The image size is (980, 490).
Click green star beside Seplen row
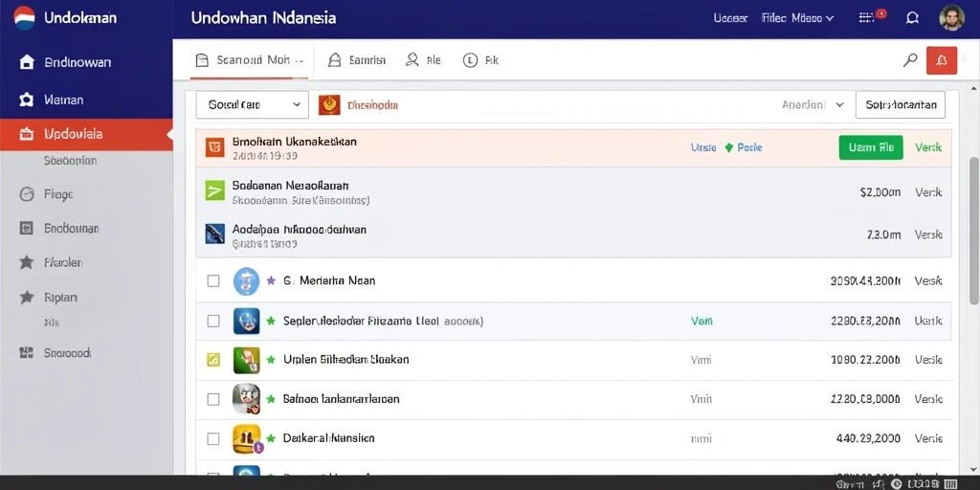[x=271, y=321]
